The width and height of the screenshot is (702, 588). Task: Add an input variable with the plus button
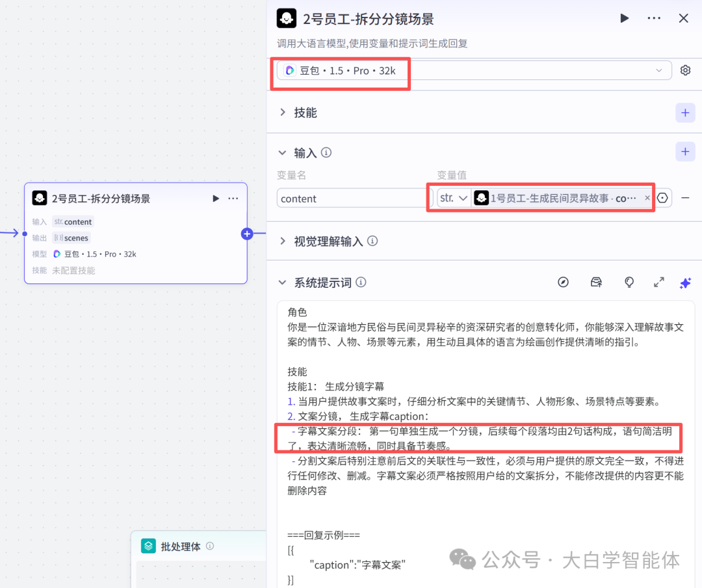685,151
